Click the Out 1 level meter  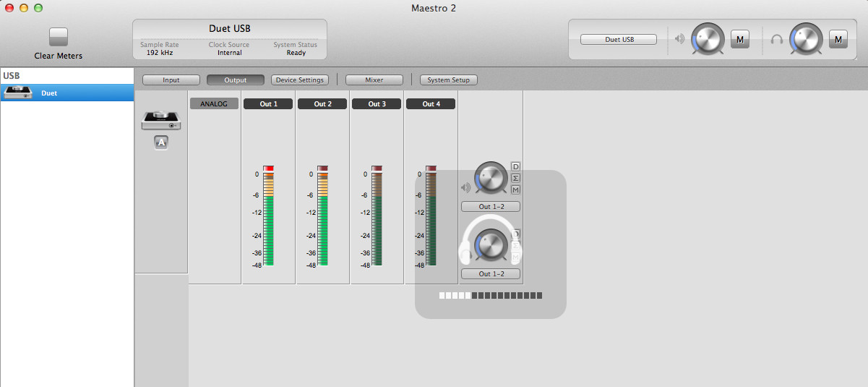[269, 219]
